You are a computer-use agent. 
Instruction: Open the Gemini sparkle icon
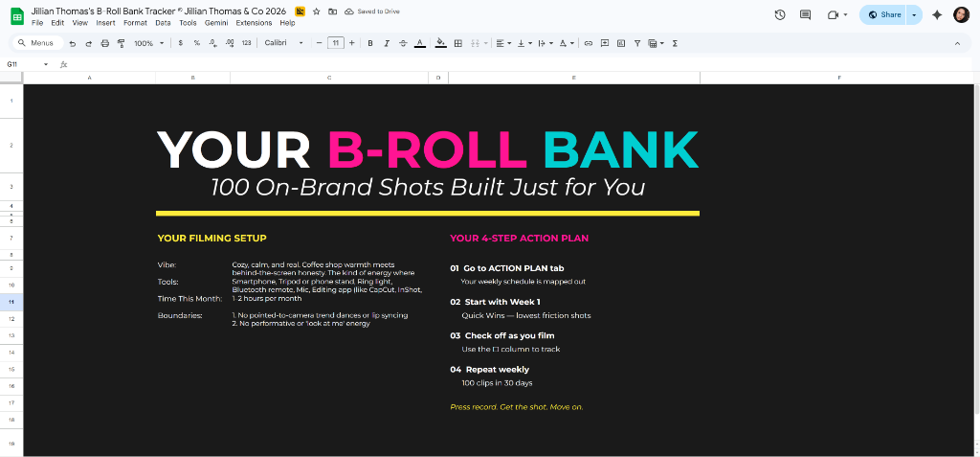(x=936, y=14)
